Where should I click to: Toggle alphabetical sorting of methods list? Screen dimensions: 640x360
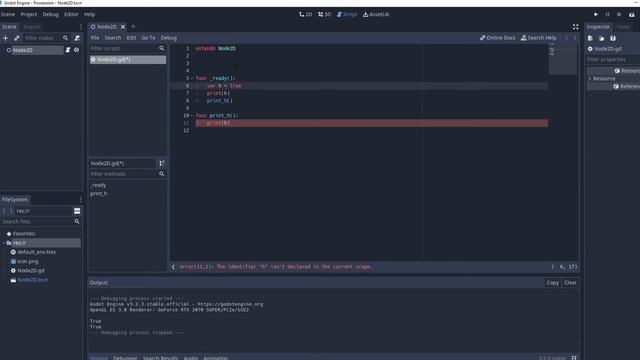tap(162, 163)
